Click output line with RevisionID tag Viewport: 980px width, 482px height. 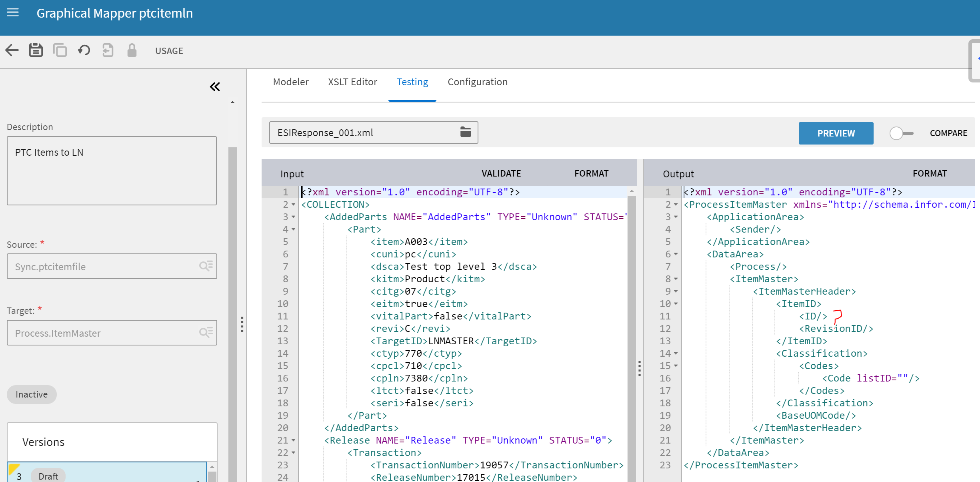[x=836, y=329]
